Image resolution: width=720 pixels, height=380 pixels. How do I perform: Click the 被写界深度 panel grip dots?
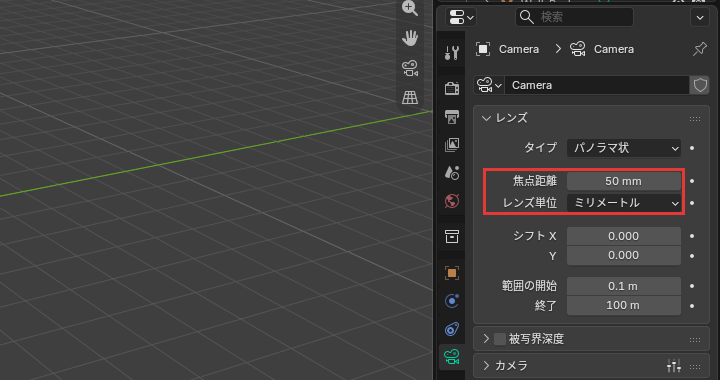(x=695, y=340)
